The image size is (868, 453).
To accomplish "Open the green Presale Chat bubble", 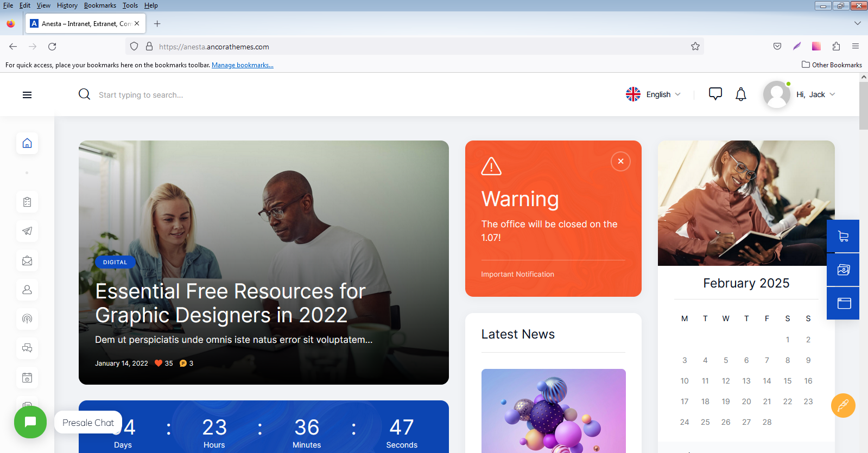I will click(x=30, y=422).
